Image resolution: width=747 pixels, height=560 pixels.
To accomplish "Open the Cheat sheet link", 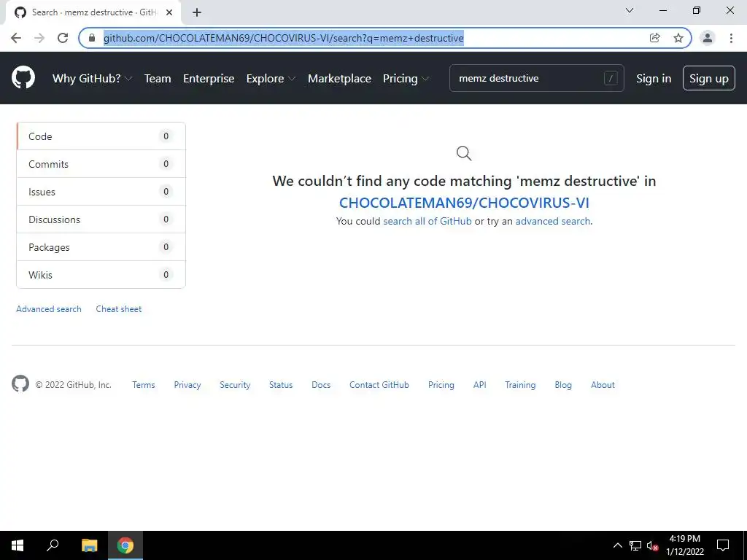I will [119, 309].
